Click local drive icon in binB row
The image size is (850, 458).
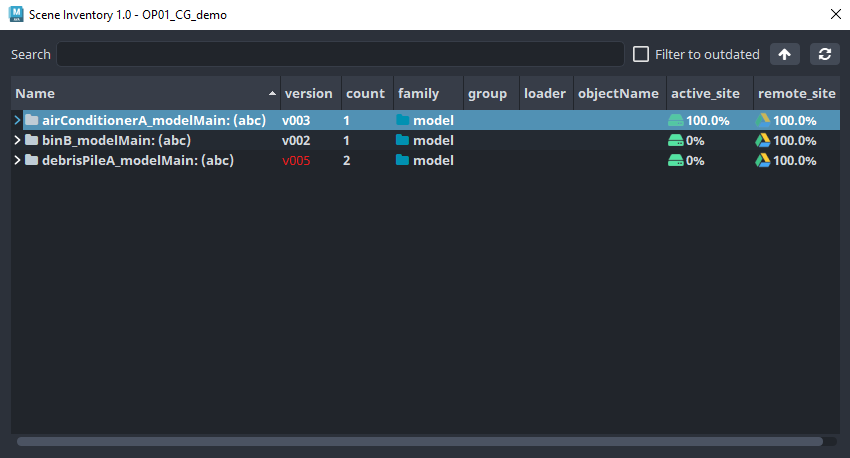pos(675,140)
